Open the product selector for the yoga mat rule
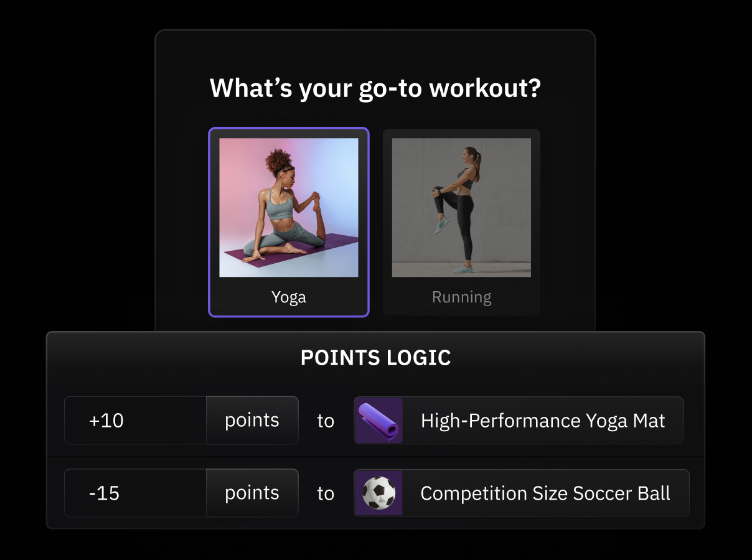The image size is (752, 560). point(519,420)
